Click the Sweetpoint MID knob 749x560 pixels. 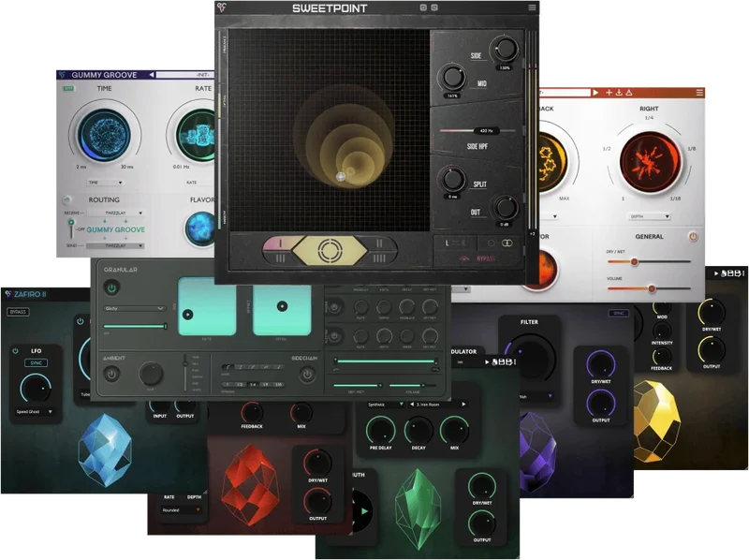(x=451, y=78)
